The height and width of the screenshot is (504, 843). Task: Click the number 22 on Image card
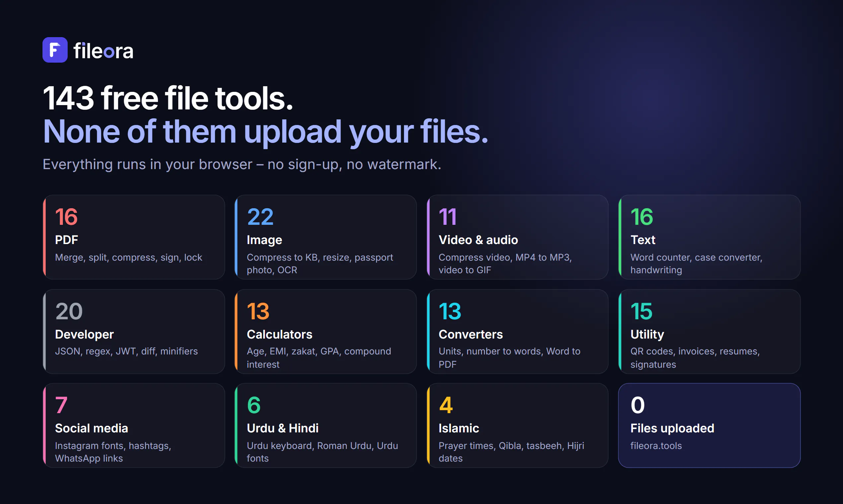(x=261, y=217)
